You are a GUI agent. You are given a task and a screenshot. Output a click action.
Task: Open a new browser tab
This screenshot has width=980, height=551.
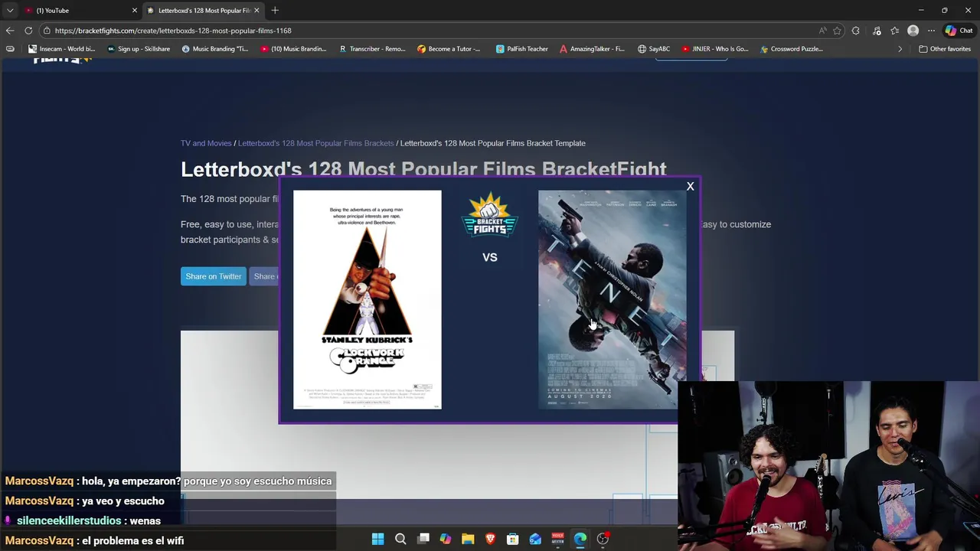point(275,10)
